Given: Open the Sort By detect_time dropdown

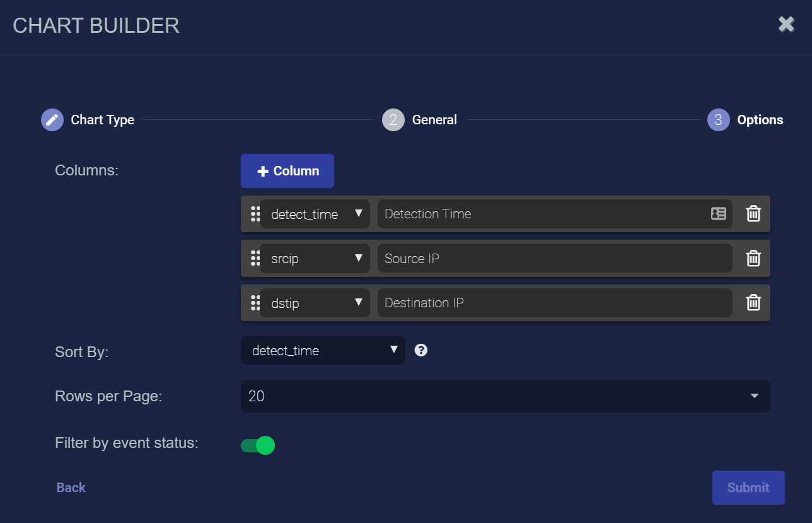Looking at the screenshot, I should point(323,350).
